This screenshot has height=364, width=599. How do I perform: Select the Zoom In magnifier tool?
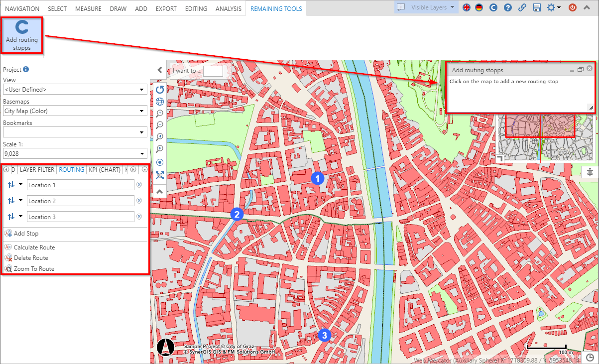click(x=159, y=113)
